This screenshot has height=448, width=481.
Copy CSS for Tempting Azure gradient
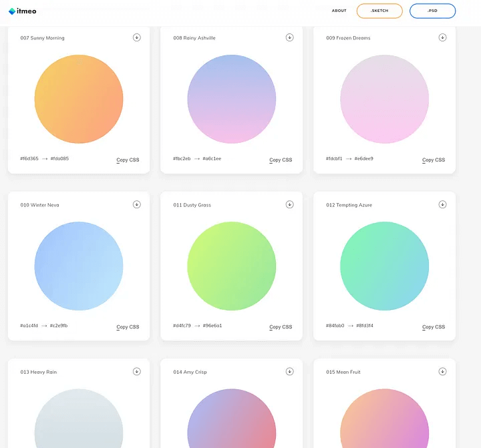434,327
